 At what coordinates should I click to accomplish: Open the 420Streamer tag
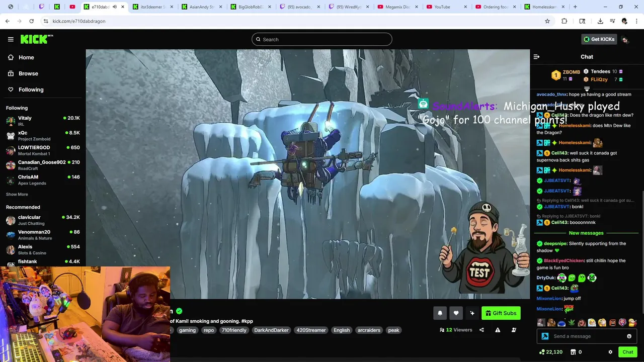point(311,330)
